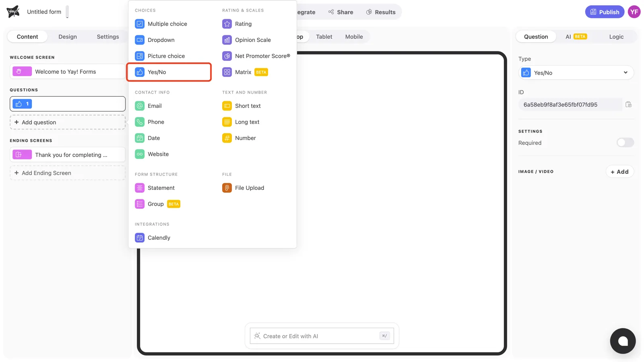The width and height of the screenshot is (644, 362).
Task: Switch to the Content tab
Action: (x=27, y=37)
